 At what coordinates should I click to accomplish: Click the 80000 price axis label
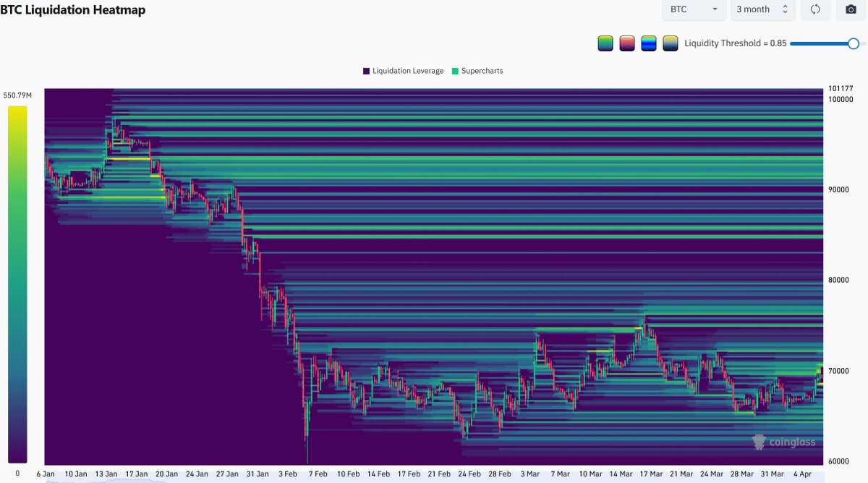click(839, 280)
